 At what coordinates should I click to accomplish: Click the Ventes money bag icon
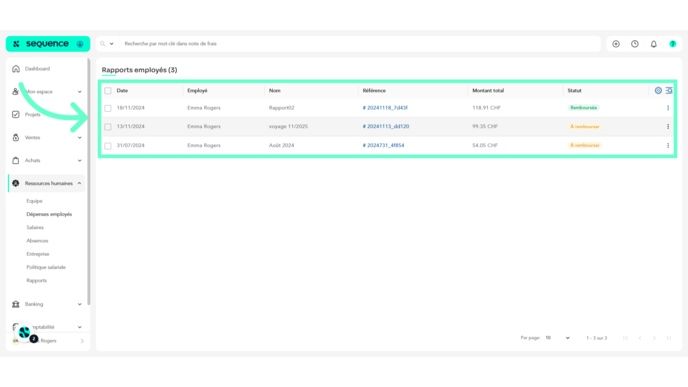coord(16,137)
